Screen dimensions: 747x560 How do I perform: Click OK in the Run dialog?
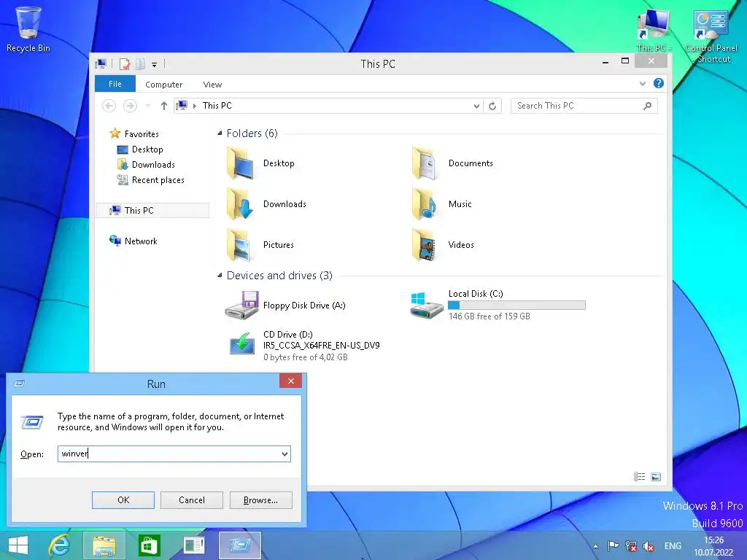123,500
